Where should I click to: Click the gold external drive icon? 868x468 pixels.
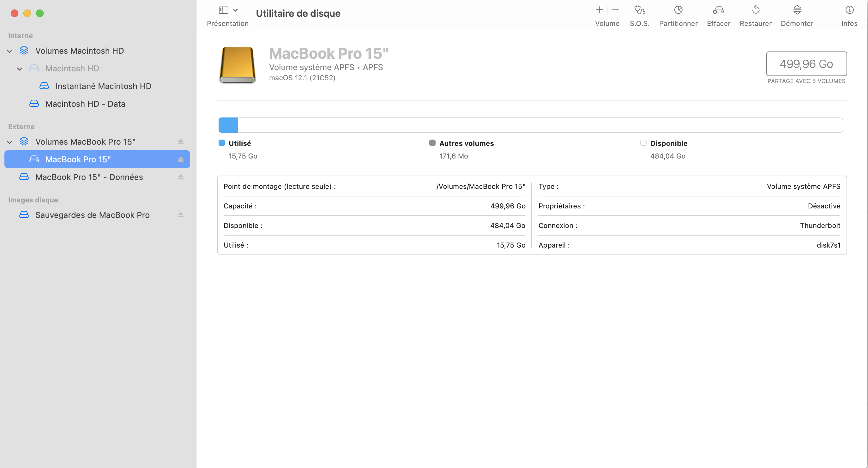[237, 65]
